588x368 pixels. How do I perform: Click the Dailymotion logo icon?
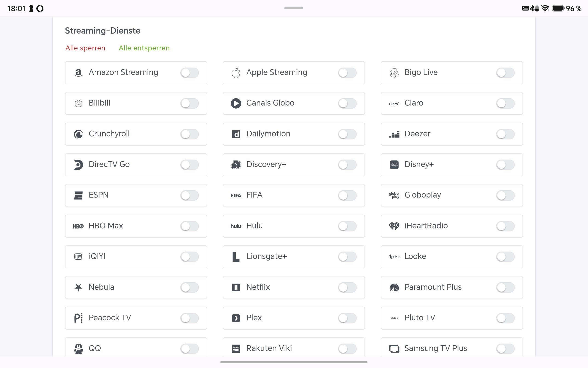pyautogui.click(x=236, y=134)
